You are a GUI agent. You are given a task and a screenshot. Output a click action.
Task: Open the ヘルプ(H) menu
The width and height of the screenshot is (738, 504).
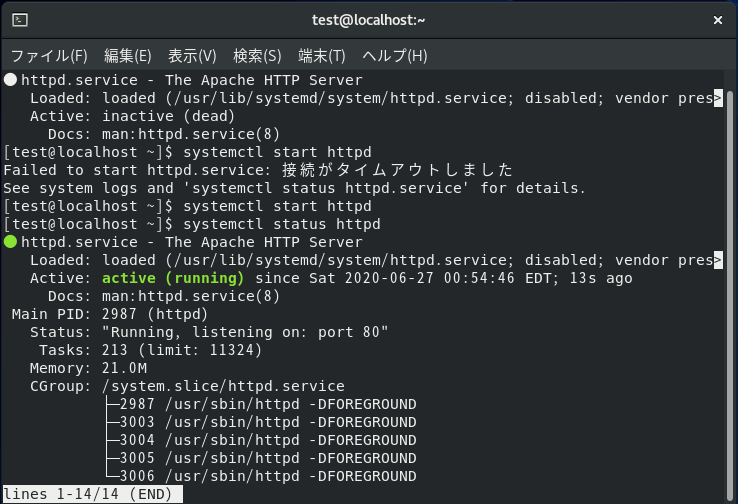(x=395, y=56)
